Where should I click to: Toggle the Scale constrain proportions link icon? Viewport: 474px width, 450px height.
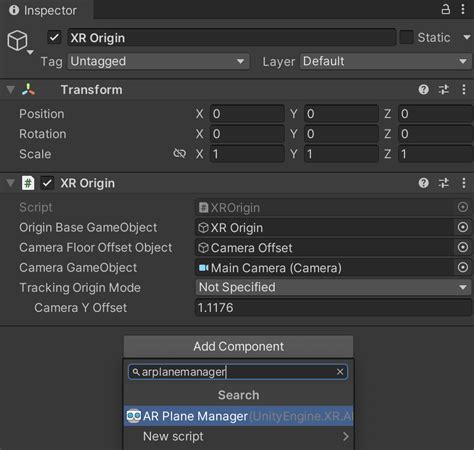[180, 154]
